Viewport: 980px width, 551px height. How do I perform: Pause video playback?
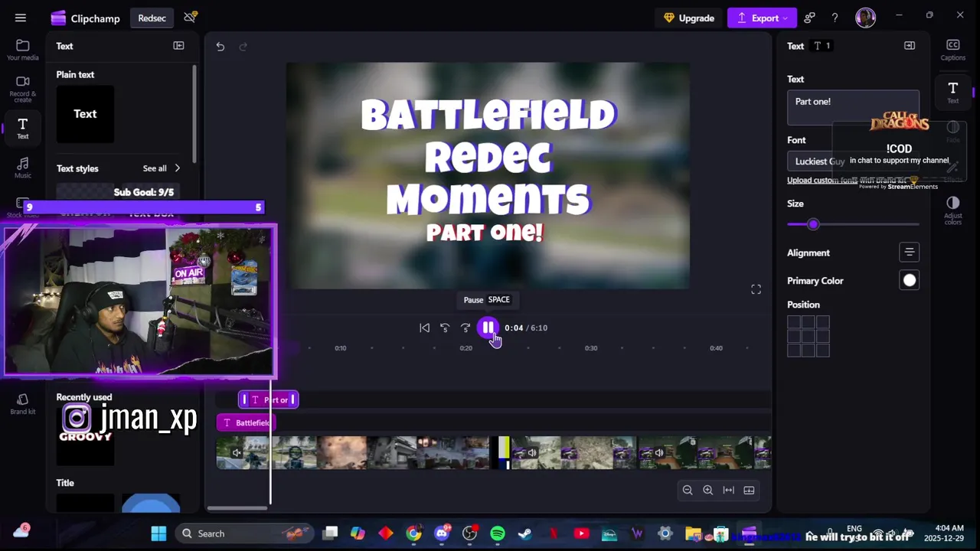pyautogui.click(x=487, y=328)
